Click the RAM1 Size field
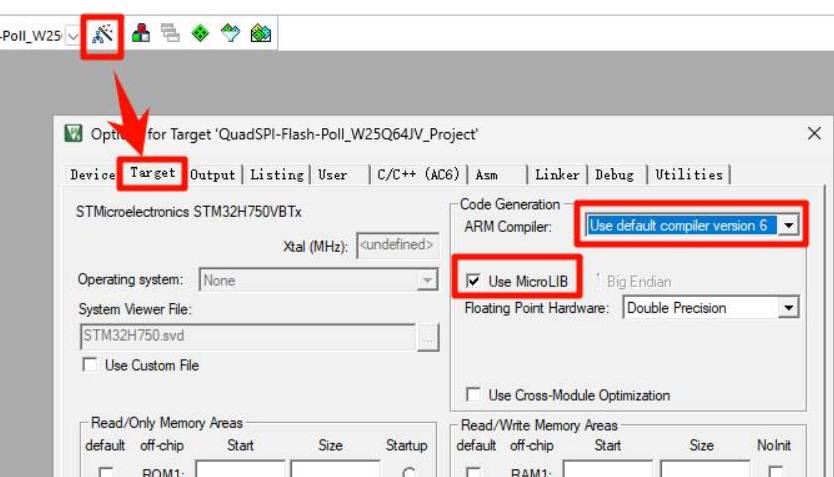 (x=705, y=470)
